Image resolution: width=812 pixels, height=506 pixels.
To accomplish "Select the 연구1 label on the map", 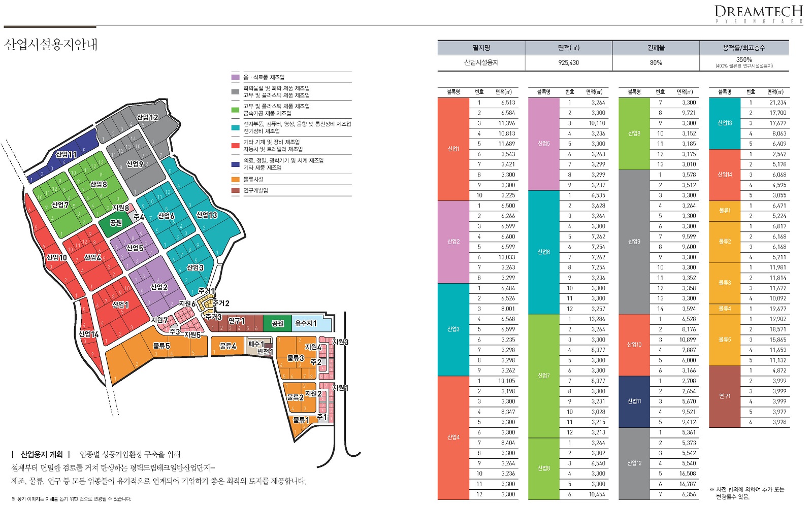I will tap(236, 321).
